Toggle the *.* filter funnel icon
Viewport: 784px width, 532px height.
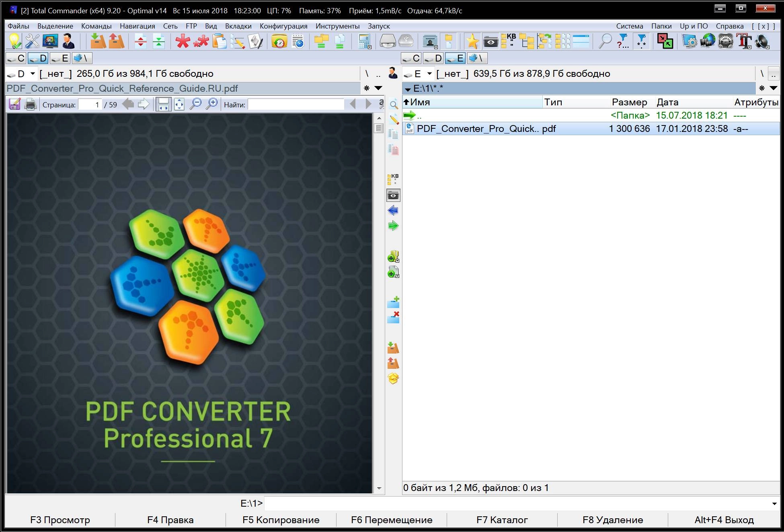[x=642, y=41]
